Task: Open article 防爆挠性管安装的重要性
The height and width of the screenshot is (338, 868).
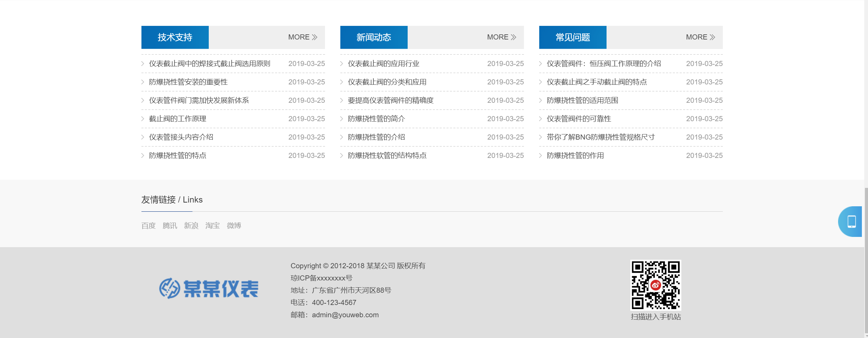Action: coord(189,82)
